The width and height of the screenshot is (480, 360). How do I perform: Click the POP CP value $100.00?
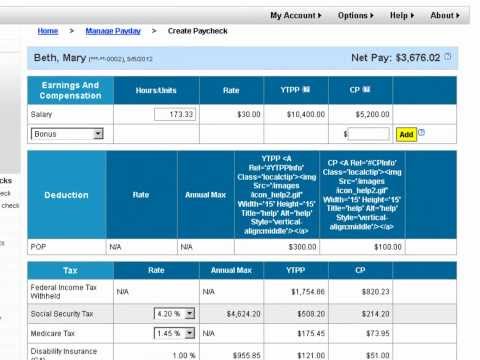tap(388, 247)
